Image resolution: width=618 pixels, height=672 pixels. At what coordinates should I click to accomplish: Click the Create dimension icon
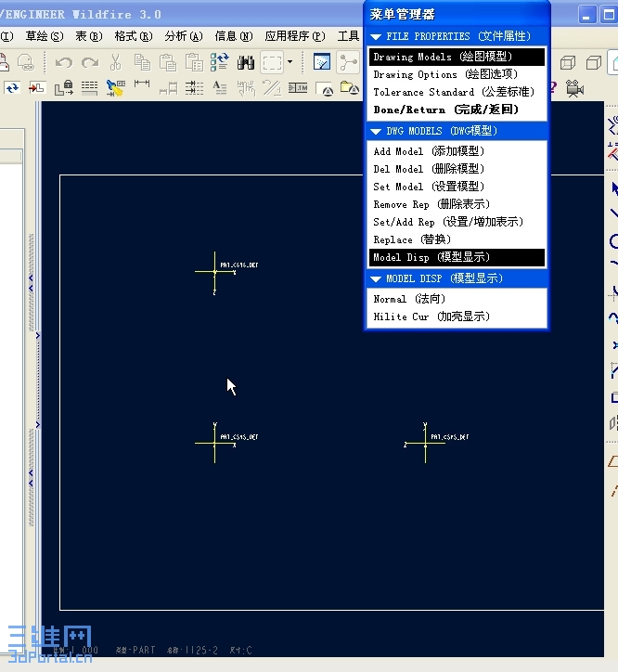point(142,84)
